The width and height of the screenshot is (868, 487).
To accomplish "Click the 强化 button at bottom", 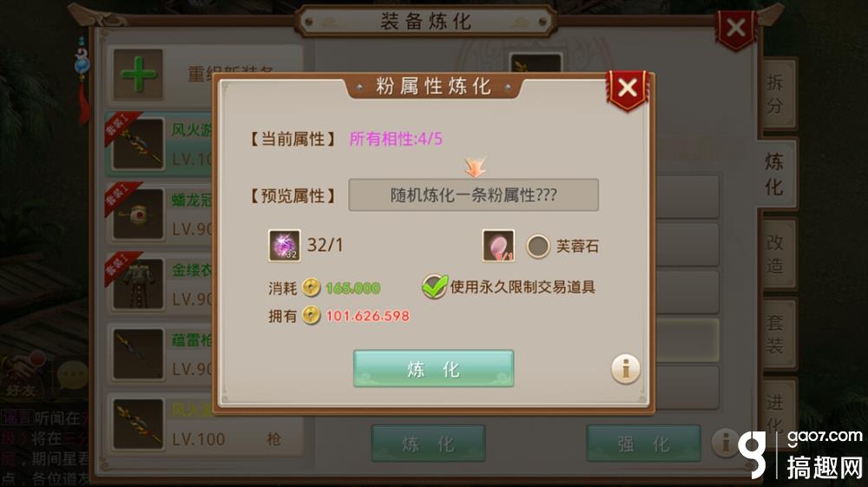I will coord(644,444).
